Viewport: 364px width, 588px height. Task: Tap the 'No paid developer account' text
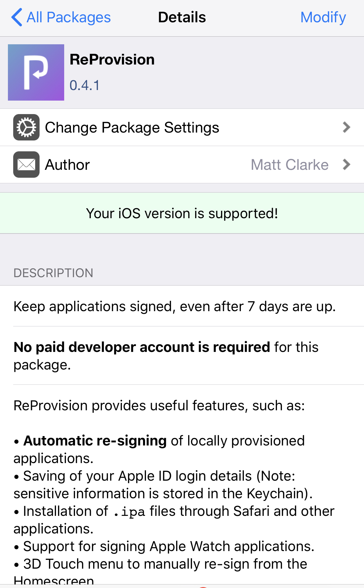point(142,347)
